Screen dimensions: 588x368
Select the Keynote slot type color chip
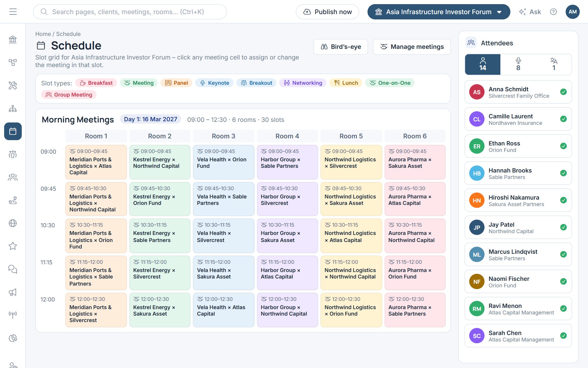click(x=214, y=83)
